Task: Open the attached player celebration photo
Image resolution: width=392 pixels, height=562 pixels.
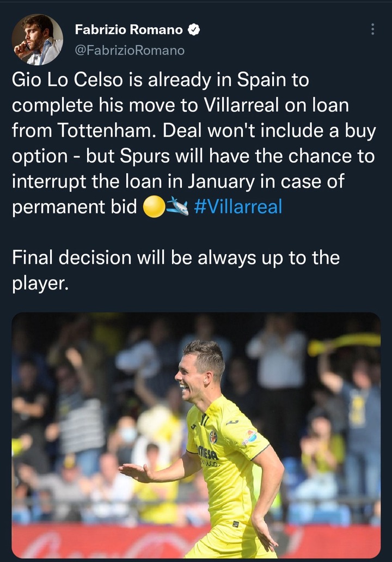Action: pos(196,435)
